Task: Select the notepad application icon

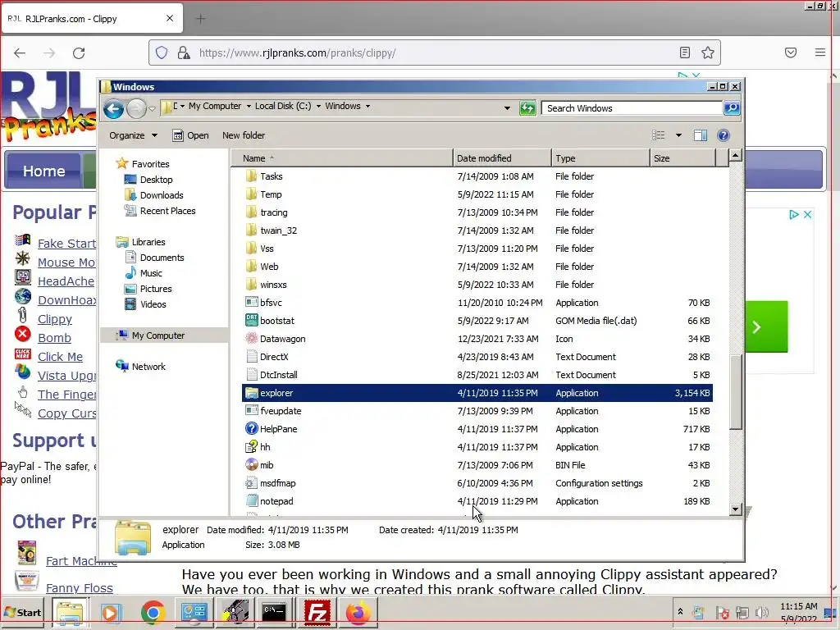Action: [251, 501]
